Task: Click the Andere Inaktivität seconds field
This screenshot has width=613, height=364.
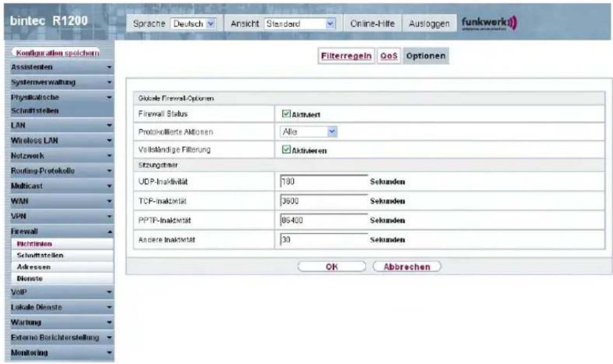Action: pos(324,240)
